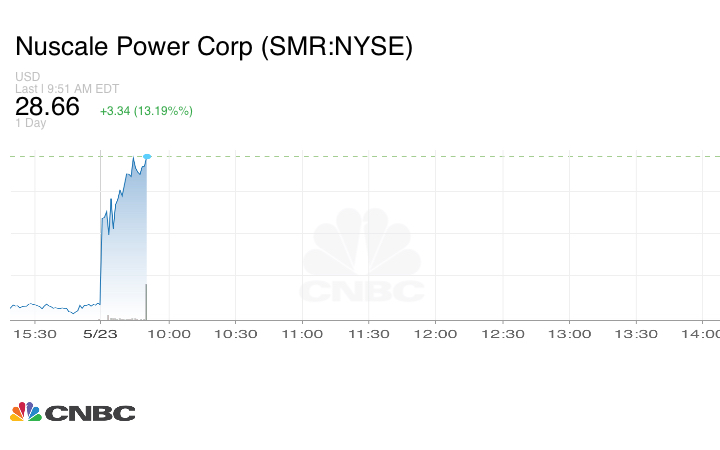Screen dimensions: 720x450
Task: Click the 28.66 last price value
Action: (x=47, y=107)
